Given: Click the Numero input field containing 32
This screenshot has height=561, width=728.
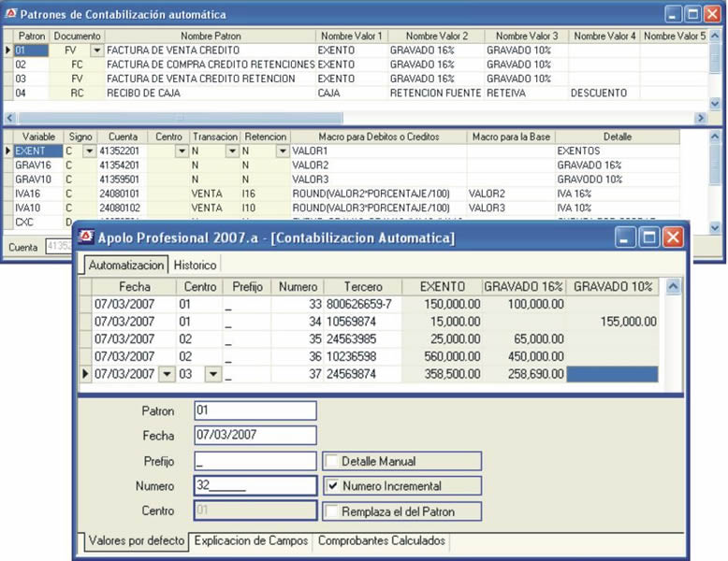Looking at the screenshot, I should [x=255, y=485].
